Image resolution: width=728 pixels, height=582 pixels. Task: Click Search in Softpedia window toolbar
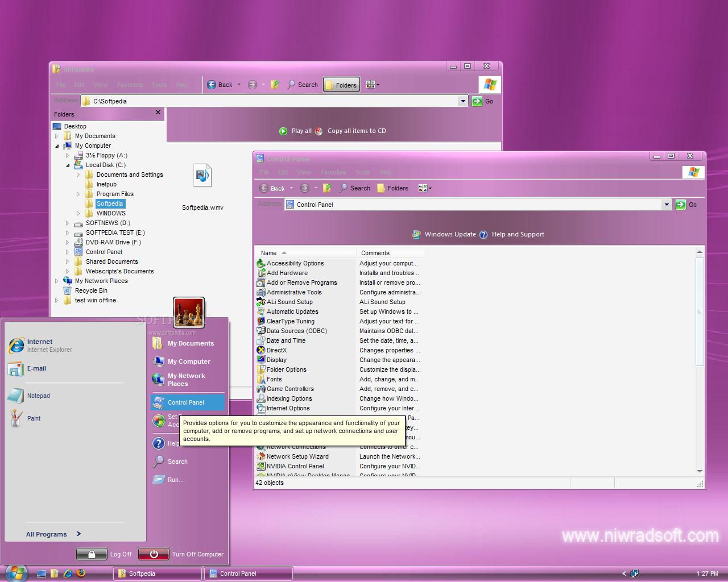(x=302, y=85)
